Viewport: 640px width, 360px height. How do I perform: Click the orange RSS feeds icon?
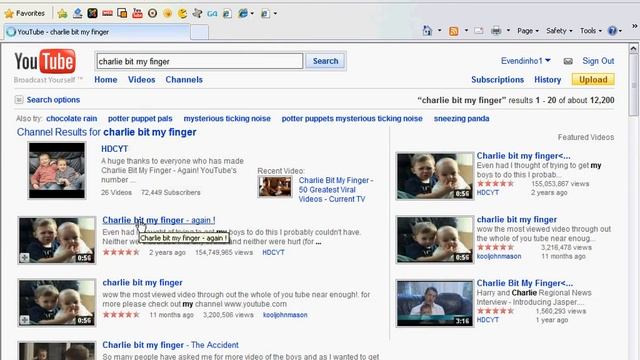(x=453, y=31)
